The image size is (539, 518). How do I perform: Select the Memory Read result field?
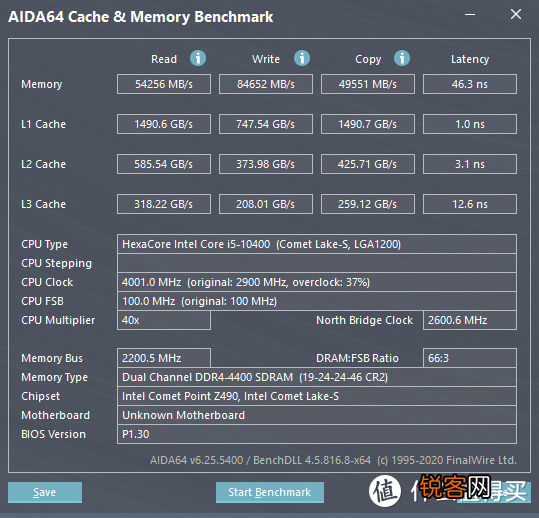pos(164,84)
